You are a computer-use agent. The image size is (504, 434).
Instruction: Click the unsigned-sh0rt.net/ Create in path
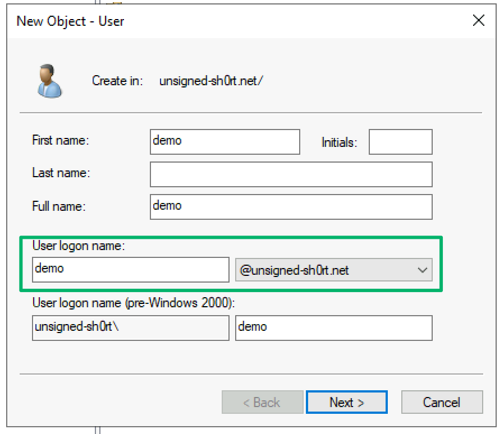(x=212, y=81)
